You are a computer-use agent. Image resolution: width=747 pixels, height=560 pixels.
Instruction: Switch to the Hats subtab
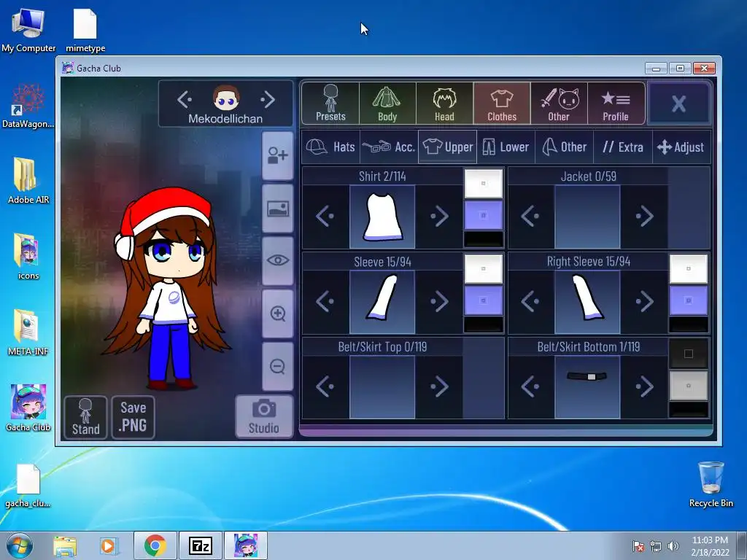pos(330,147)
